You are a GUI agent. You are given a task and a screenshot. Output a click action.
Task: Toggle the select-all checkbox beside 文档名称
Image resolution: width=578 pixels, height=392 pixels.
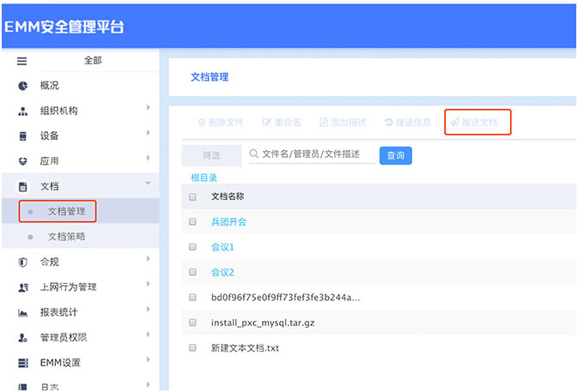click(192, 196)
